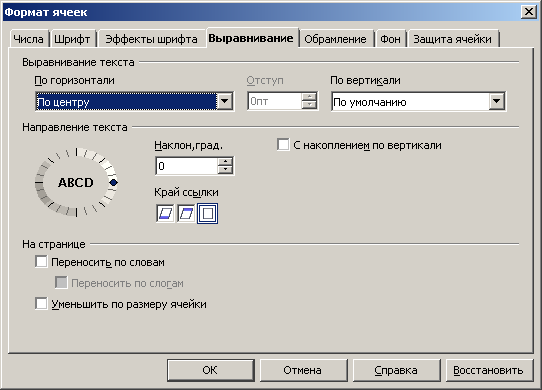Click the Восстановить button
Viewport: 542px width, 390px height.
[488, 370]
